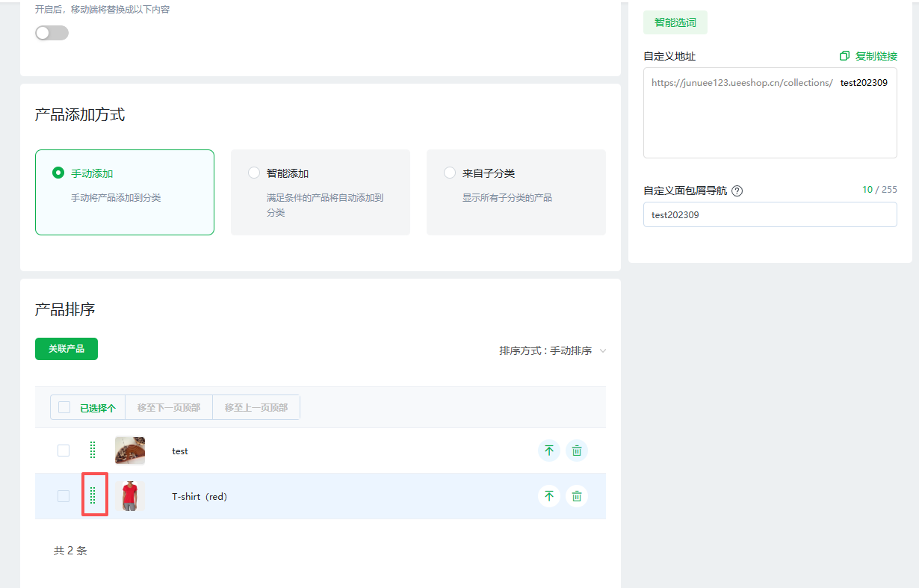Click copy icon next to 复制链接
The image size is (919, 588).
pos(844,56)
